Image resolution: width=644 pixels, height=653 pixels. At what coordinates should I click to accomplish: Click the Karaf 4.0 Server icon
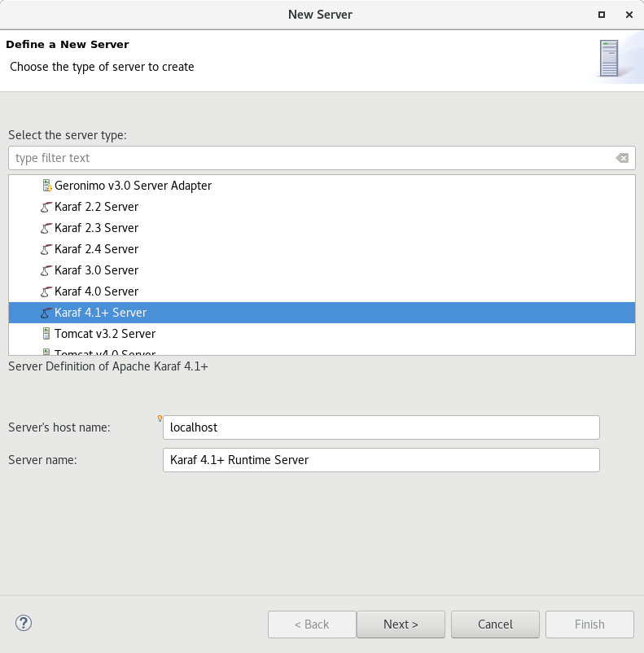click(46, 291)
